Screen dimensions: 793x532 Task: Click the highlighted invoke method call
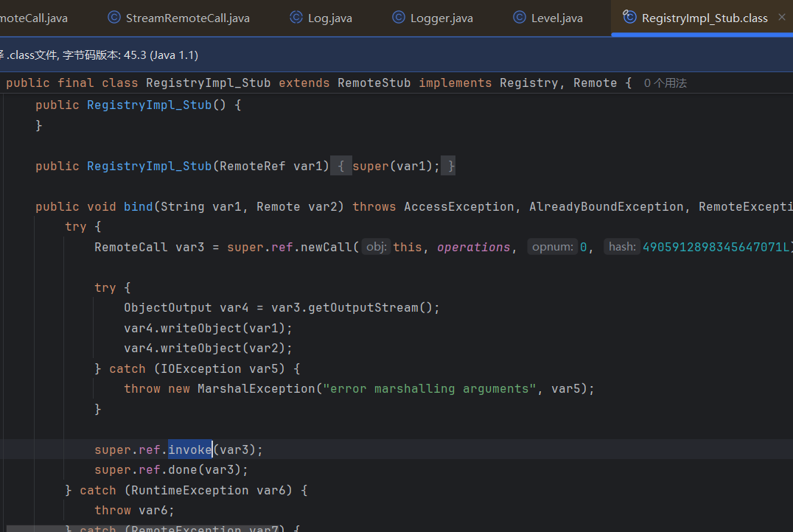click(189, 449)
